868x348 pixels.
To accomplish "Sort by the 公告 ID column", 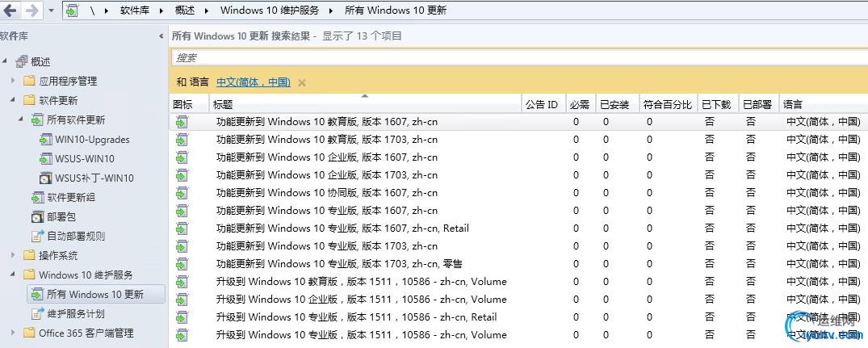I will pos(543,105).
